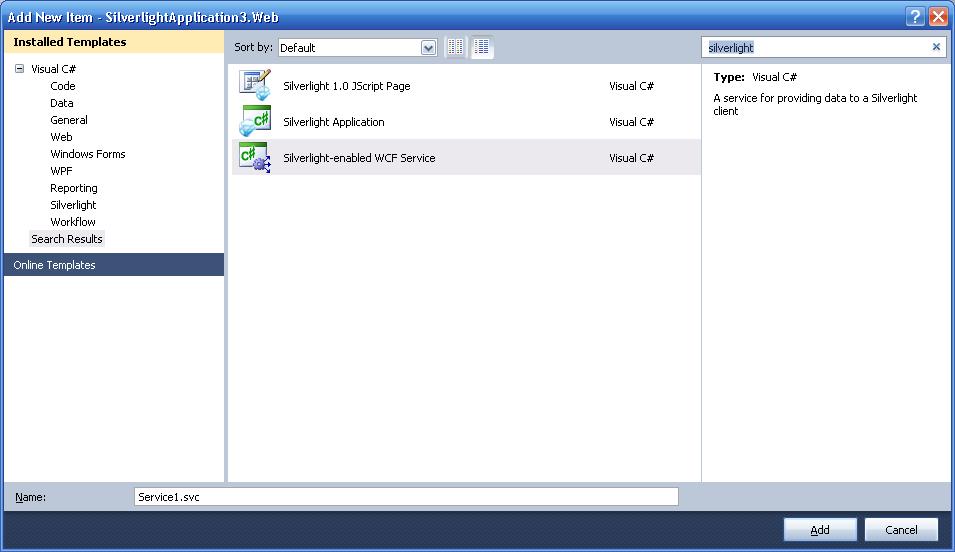Image resolution: width=955 pixels, height=552 pixels.
Task: Switch to medium icons view
Action: pos(455,47)
